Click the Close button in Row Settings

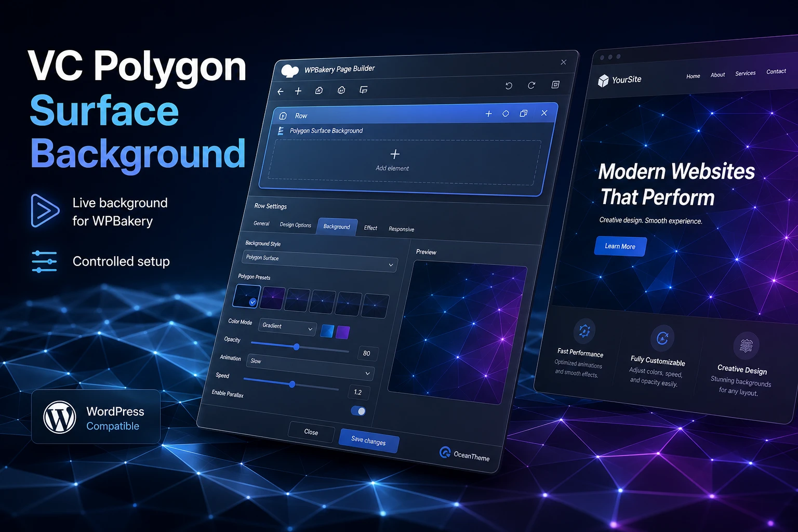[x=311, y=432]
